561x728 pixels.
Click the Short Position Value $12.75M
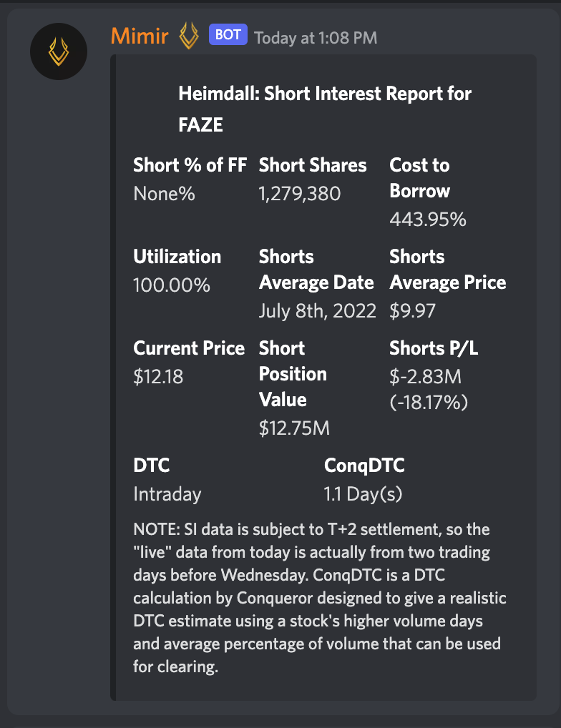(x=294, y=428)
